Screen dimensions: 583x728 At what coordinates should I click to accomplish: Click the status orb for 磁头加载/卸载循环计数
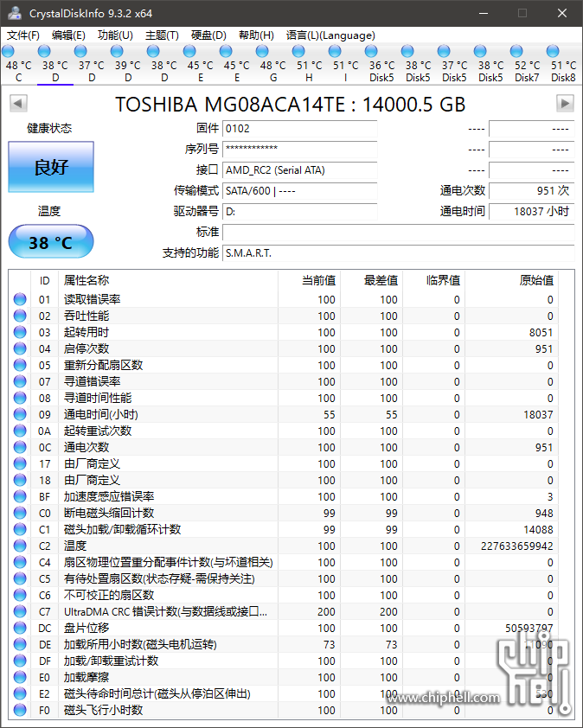[x=20, y=529]
